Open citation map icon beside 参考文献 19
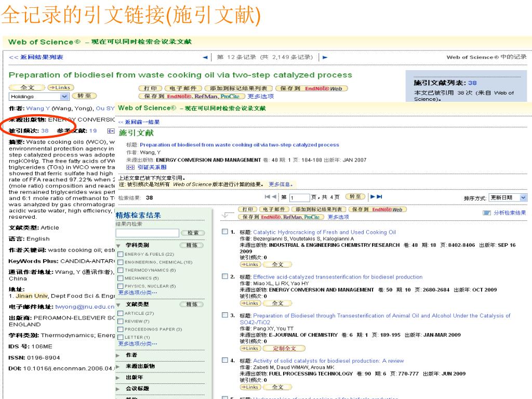 111,131
